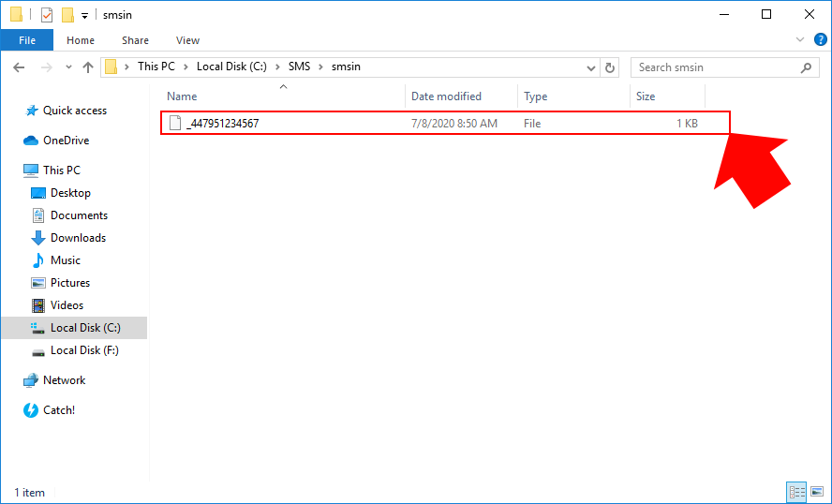Switch to Details view layout
Image resolution: width=832 pixels, height=504 pixels.
pyautogui.click(x=796, y=492)
